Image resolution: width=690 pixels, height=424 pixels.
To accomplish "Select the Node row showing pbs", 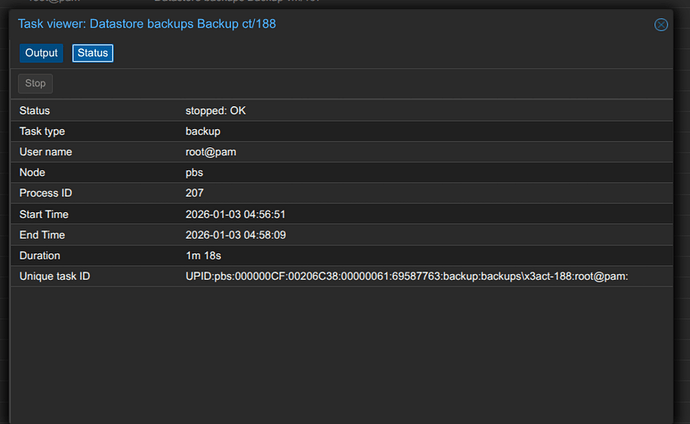I will tap(340, 173).
